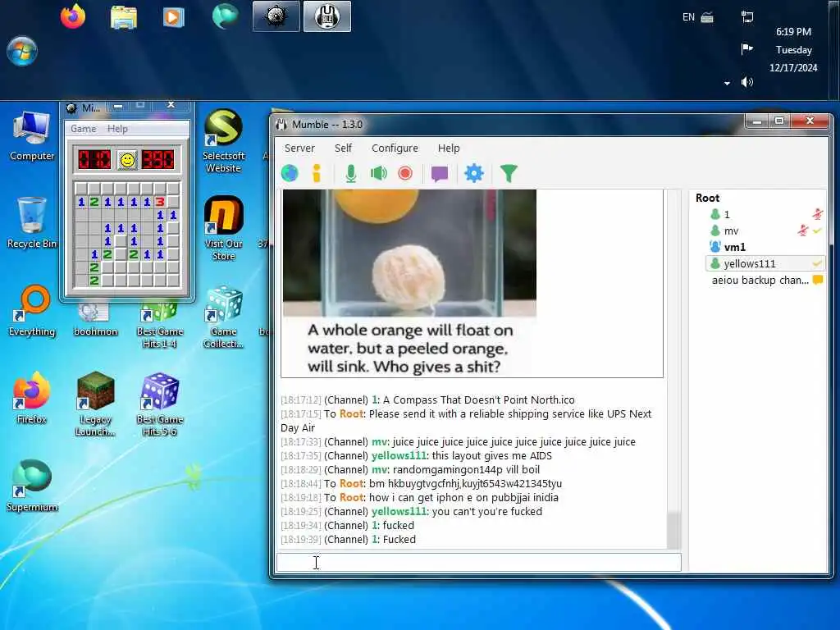This screenshot has height=630, width=840.
Task: Click the Minesweeper mine counter display
Action: click(94, 160)
